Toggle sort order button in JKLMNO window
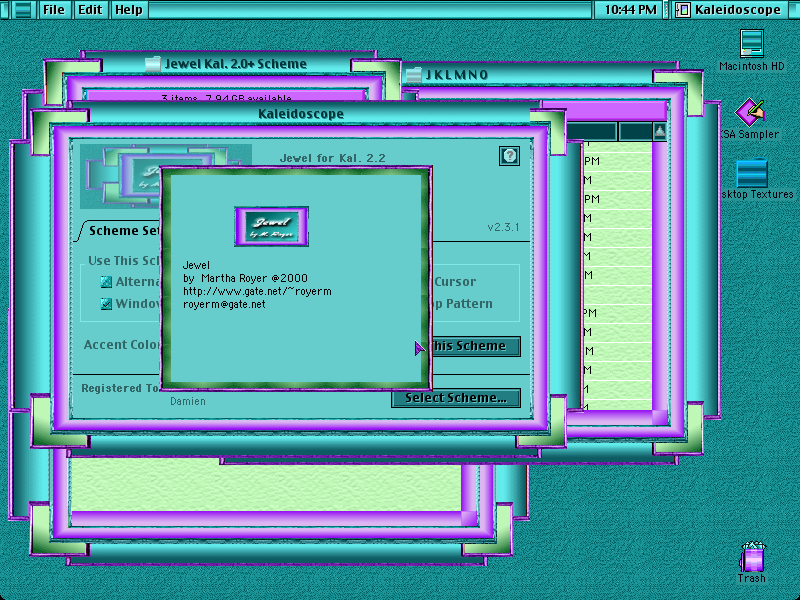Viewport: 800px width, 600px height. tap(660, 132)
